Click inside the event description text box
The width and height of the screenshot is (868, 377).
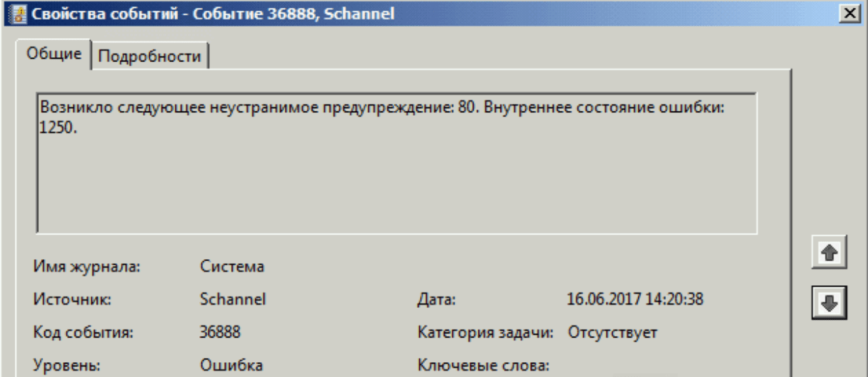(x=396, y=184)
